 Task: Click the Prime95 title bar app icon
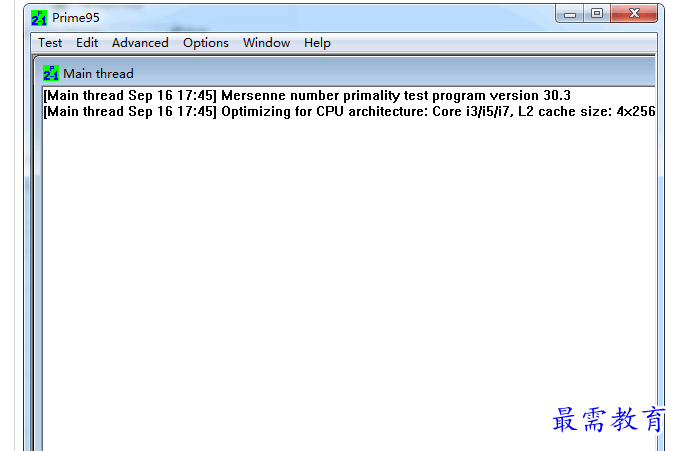(x=39, y=18)
